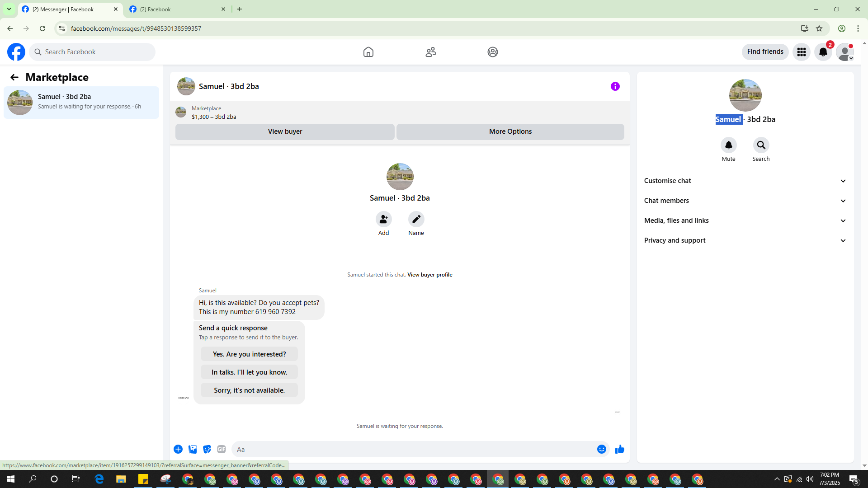Click the thumbs-up like button
Image resolution: width=868 pixels, height=488 pixels.
(x=619, y=449)
